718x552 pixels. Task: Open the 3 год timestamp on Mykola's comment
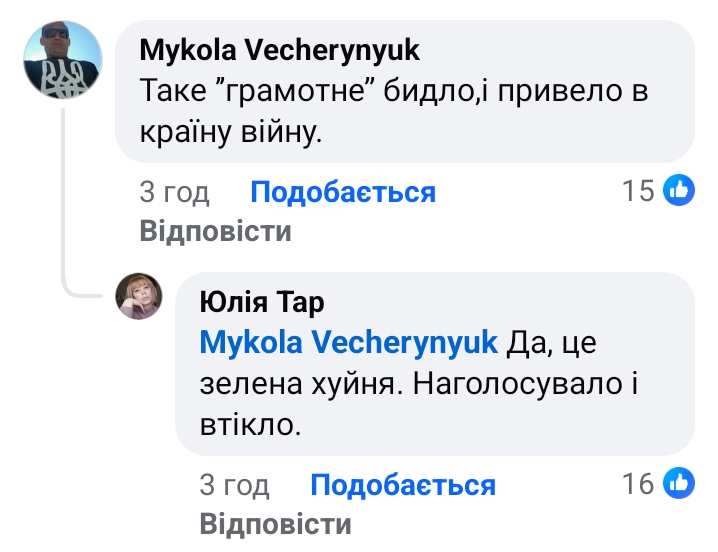174,192
